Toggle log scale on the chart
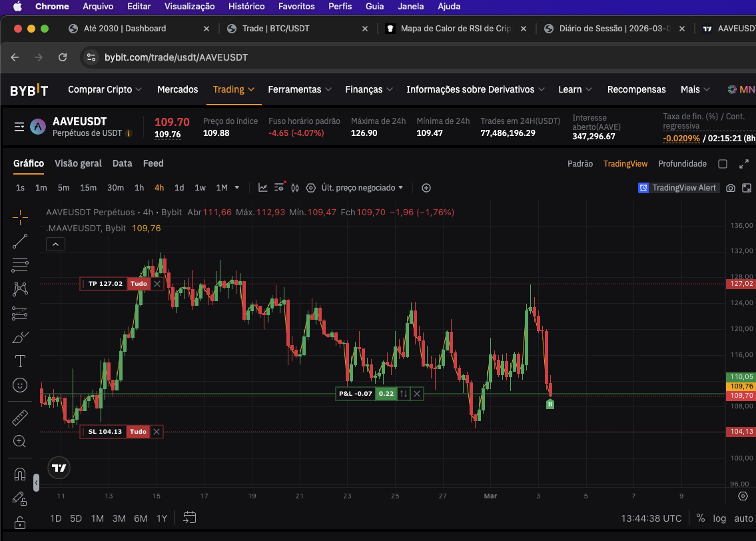This screenshot has height=541, width=756. click(x=719, y=518)
